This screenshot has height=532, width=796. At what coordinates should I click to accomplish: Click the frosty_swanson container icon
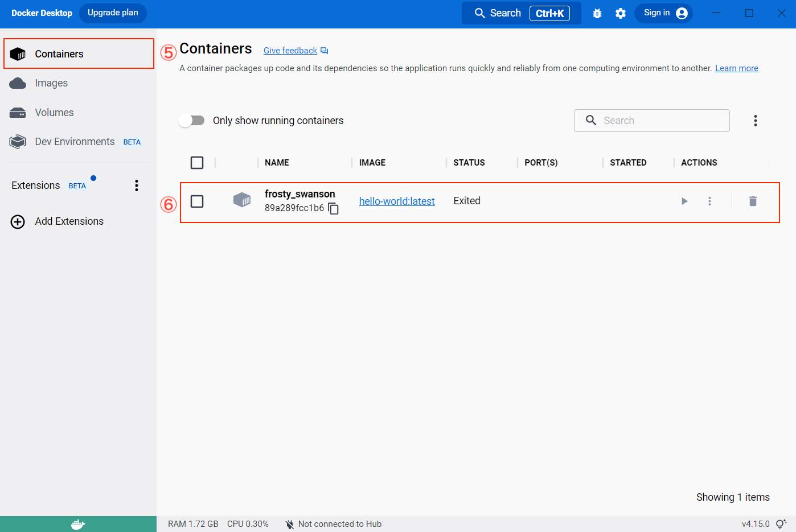point(242,200)
